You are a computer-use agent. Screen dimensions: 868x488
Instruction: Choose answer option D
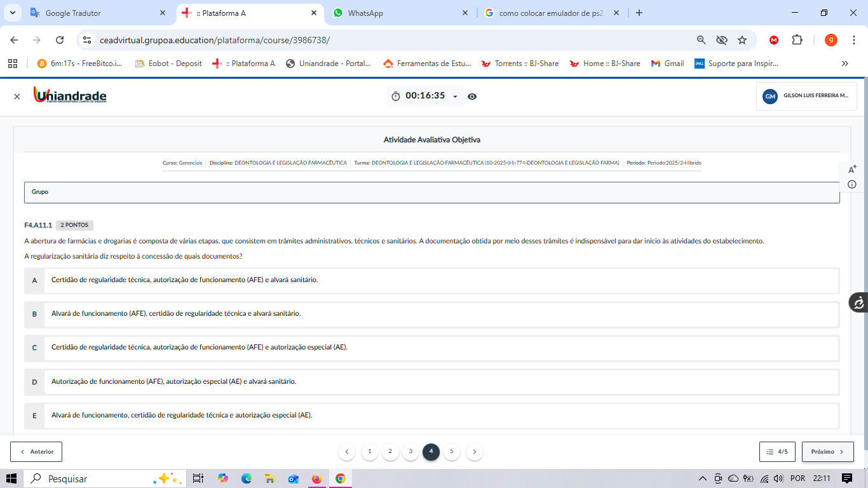click(34, 382)
